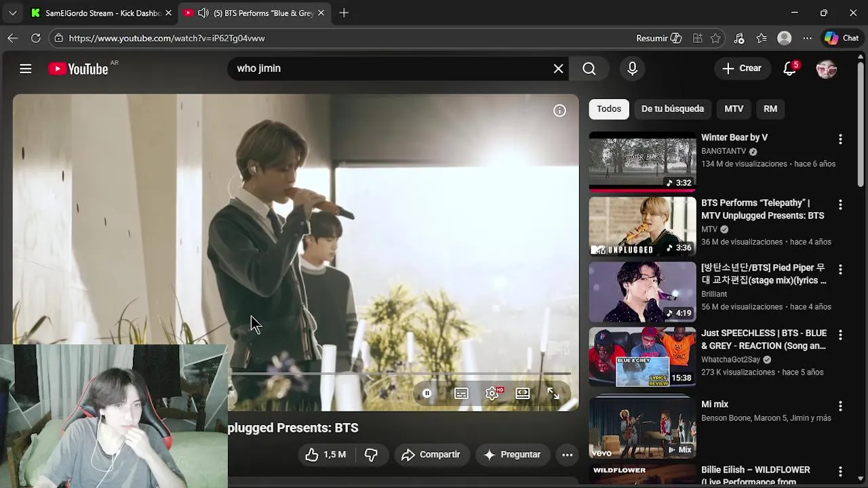The width and height of the screenshot is (868, 488).
Task: Reload the current page
Action: click(36, 39)
